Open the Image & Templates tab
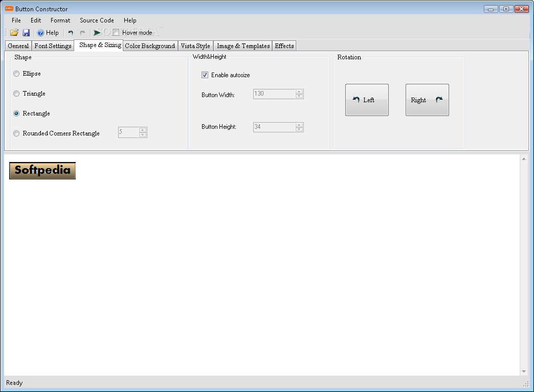Image resolution: width=534 pixels, height=392 pixels. coord(243,46)
